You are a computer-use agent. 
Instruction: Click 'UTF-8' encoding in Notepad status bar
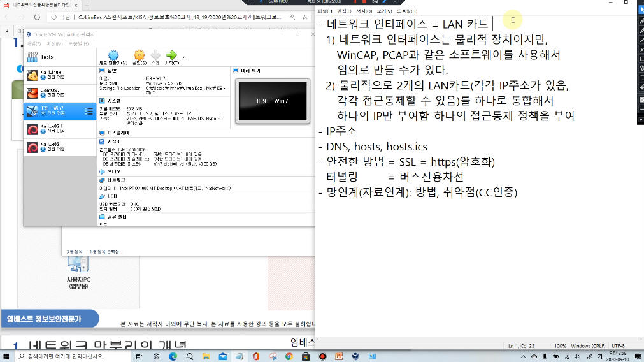618,346
